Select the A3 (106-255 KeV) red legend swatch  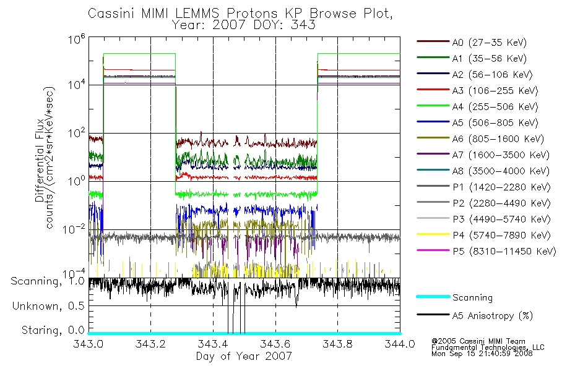[x=433, y=90]
